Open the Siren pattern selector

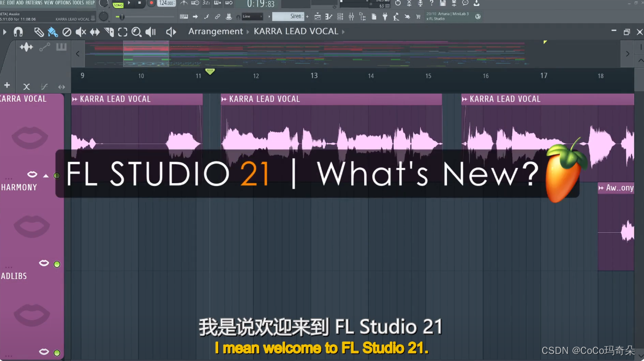(x=287, y=16)
